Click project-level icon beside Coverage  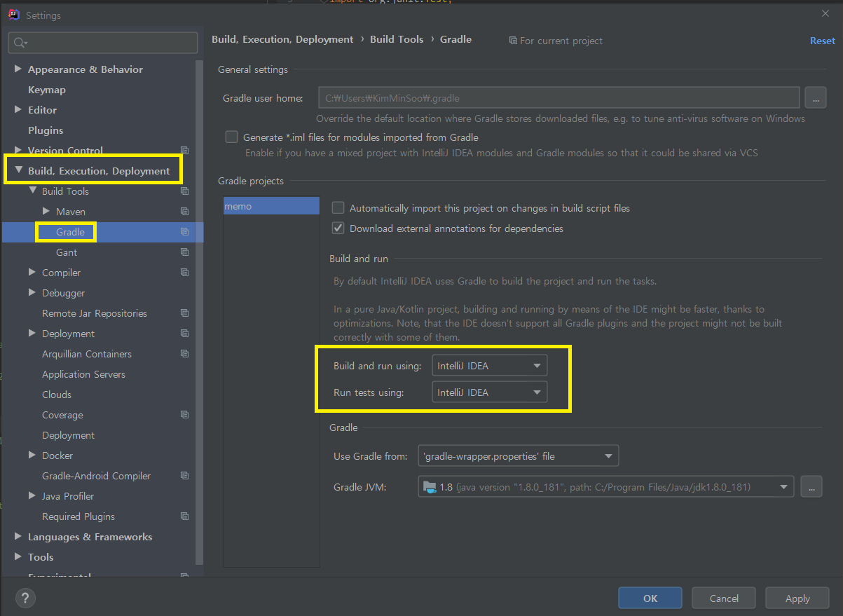point(184,415)
